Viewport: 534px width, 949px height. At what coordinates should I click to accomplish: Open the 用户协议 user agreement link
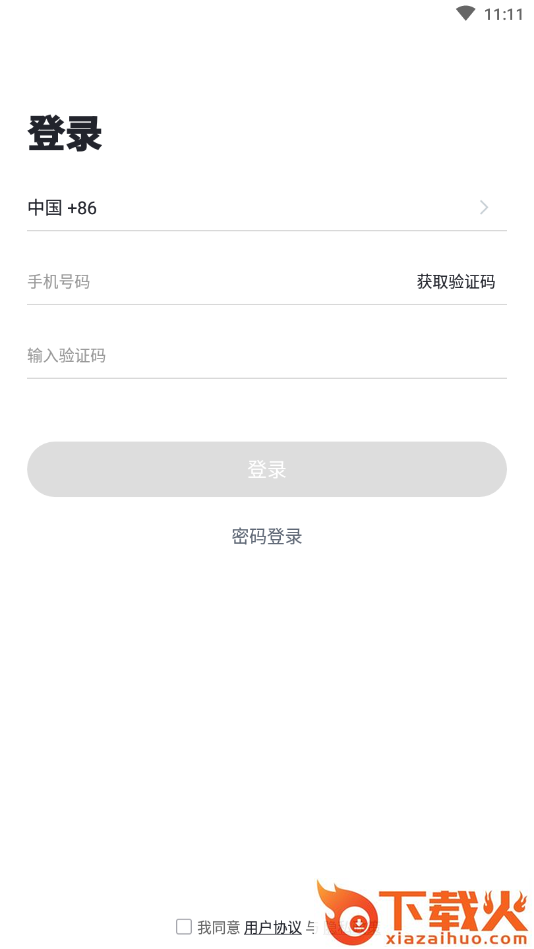(x=272, y=927)
